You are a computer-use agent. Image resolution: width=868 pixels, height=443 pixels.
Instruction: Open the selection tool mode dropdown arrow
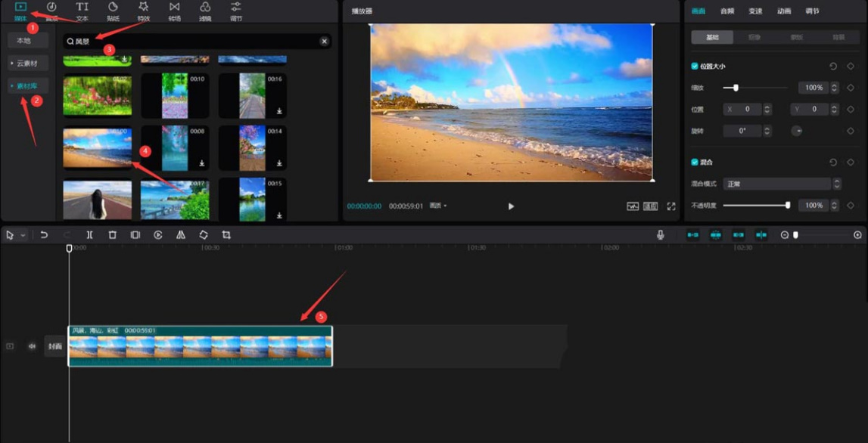tap(23, 236)
